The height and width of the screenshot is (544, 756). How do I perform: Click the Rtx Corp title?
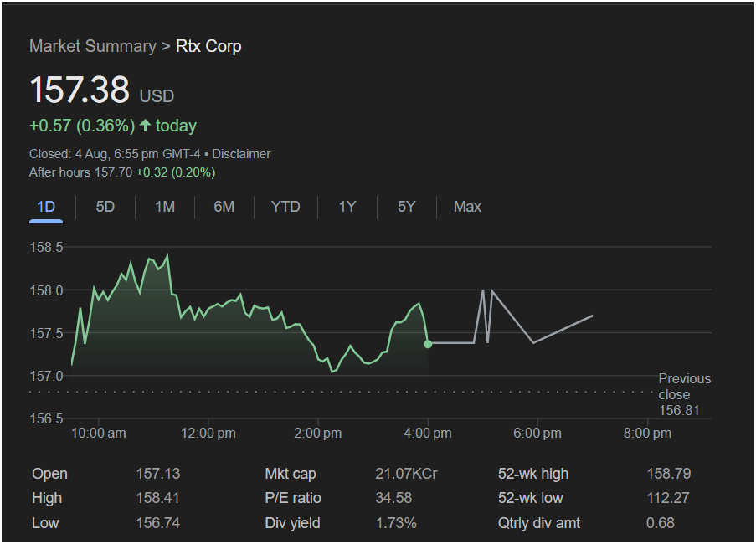tap(208, 46)
